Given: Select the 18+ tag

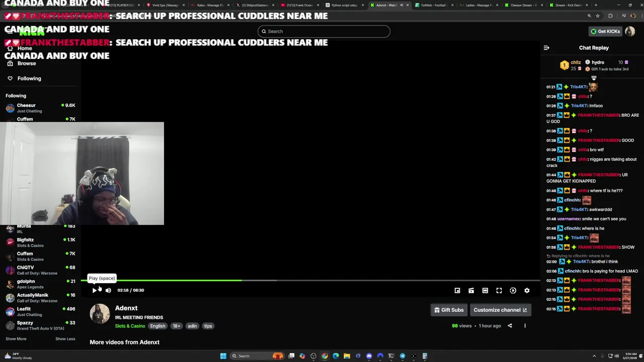Looking at the screenshot, I should pos(177,326).
